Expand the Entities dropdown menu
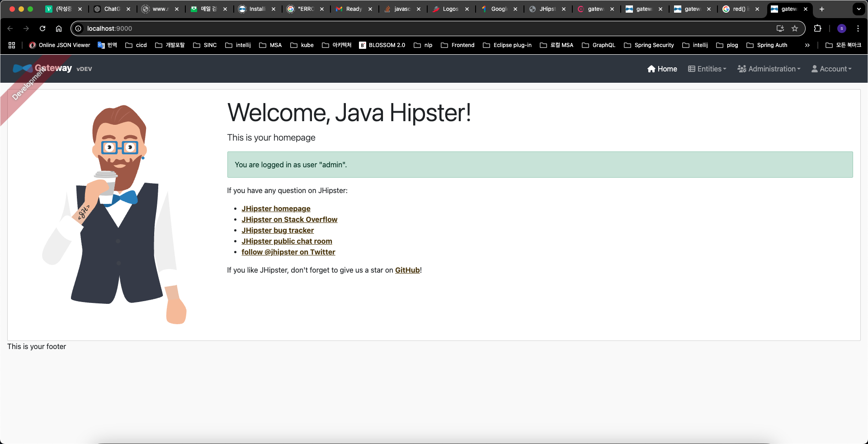This screenshot has width=868, height=444. tap(707, 69)
